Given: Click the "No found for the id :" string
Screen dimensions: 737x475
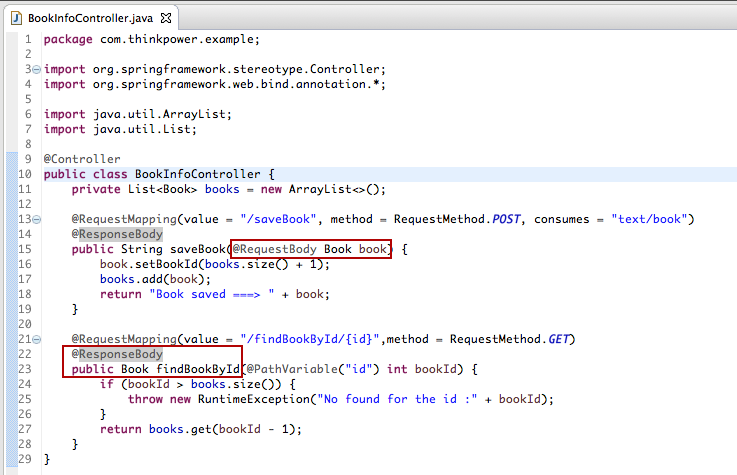Looking at the screenshot, I should (x=397, y=399).
